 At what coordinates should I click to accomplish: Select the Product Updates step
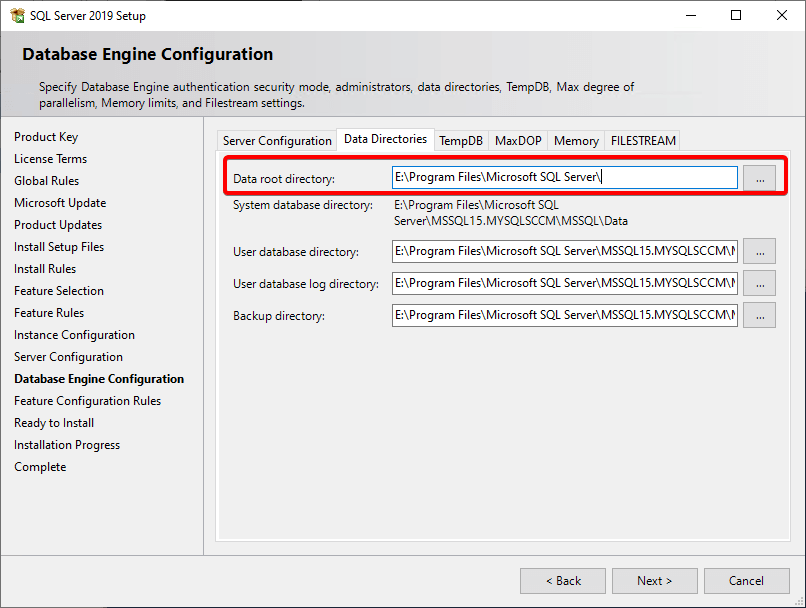[x=58, y=225]
